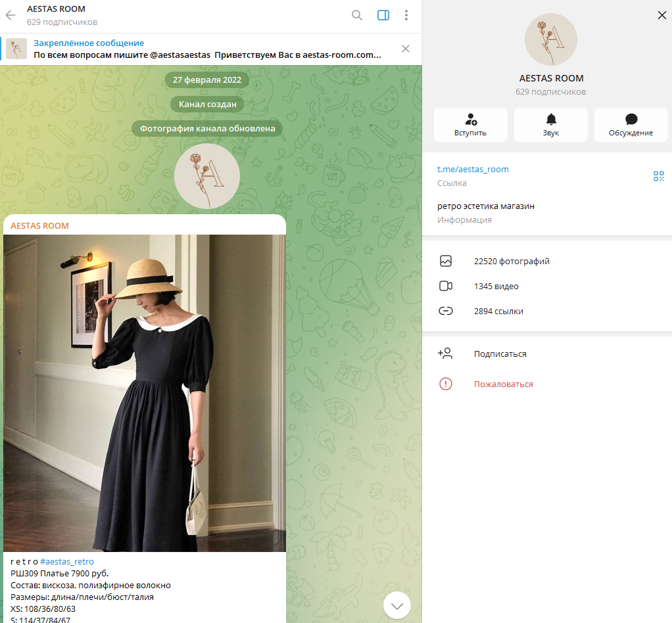Dismiss the pinned message bar
The height and width of the screenshot is (623, 672).
(x=406, y=49)
